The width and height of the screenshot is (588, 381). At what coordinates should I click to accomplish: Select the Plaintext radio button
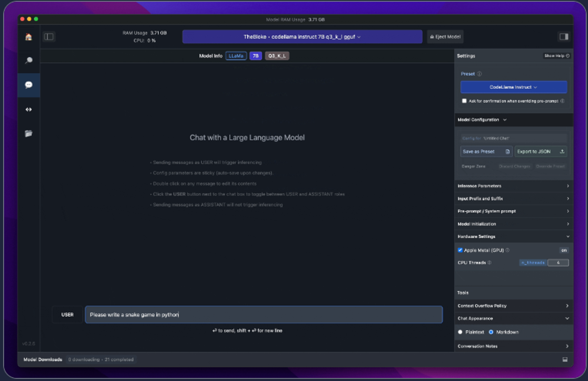tap(460, 332)
